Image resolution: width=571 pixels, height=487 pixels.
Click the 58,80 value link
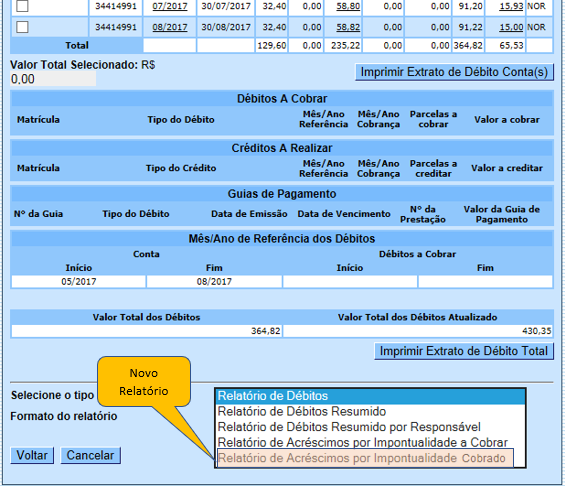[348, 6]
